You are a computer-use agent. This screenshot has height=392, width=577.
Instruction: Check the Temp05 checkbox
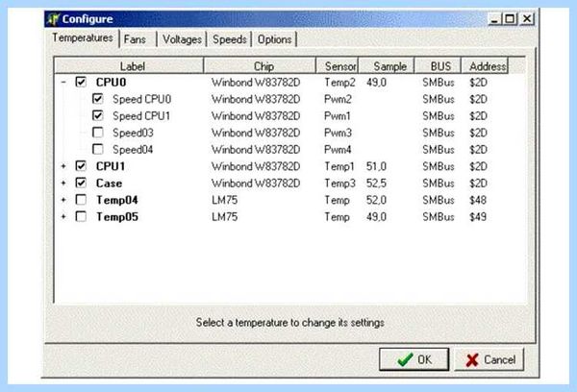[81, 216]
